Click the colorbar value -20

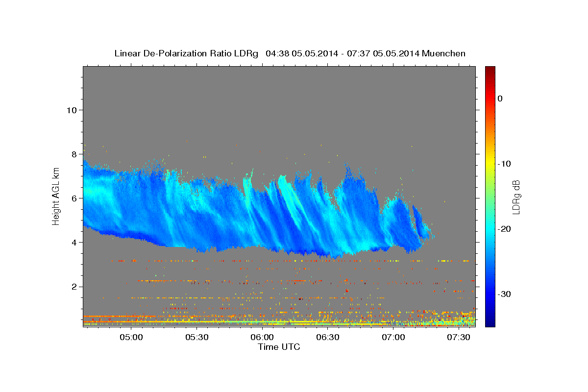505,229
